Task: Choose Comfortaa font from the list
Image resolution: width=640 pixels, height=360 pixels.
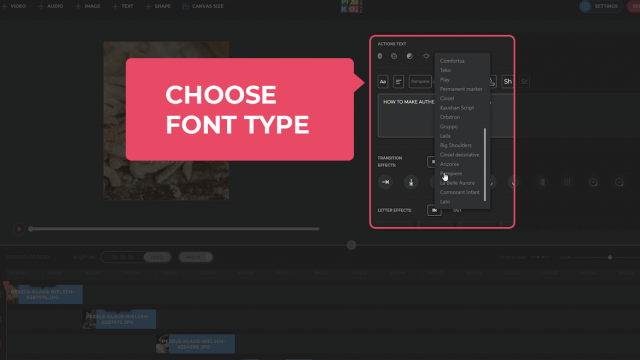Action: 452,61
